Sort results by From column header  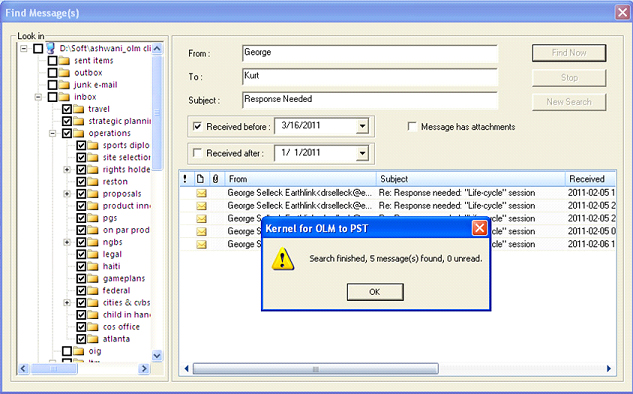click(300, 179)
